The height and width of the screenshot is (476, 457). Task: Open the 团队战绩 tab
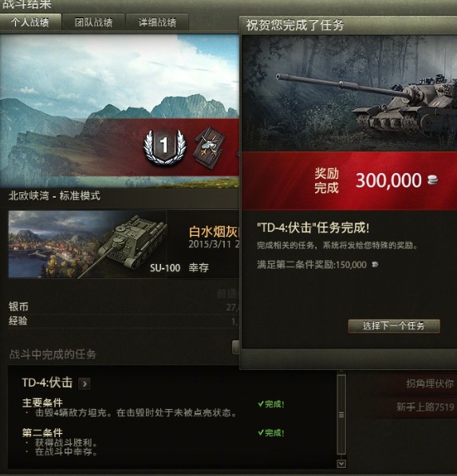point(93,22)
